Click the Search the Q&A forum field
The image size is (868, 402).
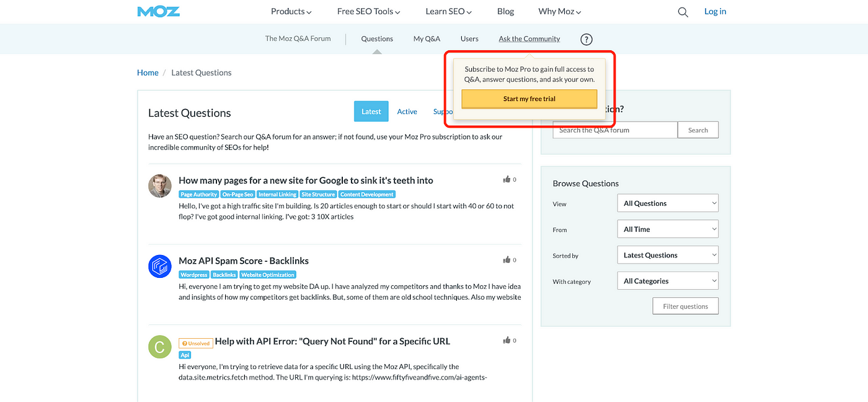[x=614, y=130]
